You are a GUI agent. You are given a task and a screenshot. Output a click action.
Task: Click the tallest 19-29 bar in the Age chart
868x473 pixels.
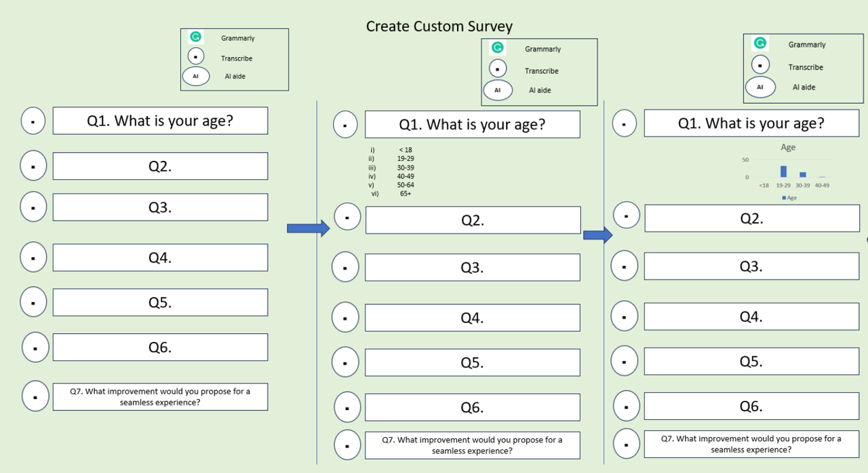click(x=783, y=171)
